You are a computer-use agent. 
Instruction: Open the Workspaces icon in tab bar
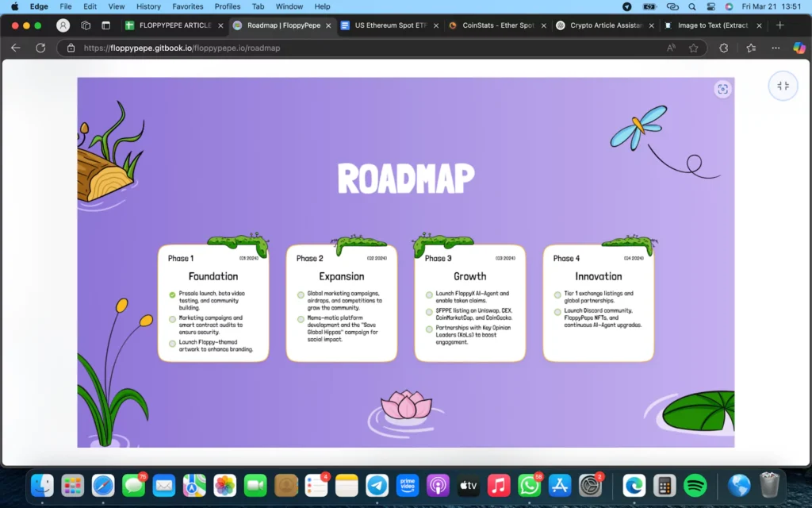pyautogui.click(x=86, y=25)
